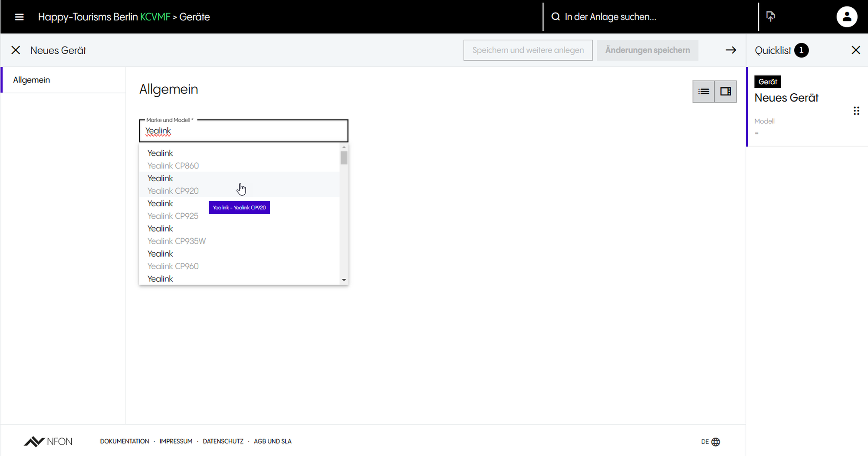
Task: Click the drag handle dots icon
Action: pyautogui.click(x=856, y=111)
